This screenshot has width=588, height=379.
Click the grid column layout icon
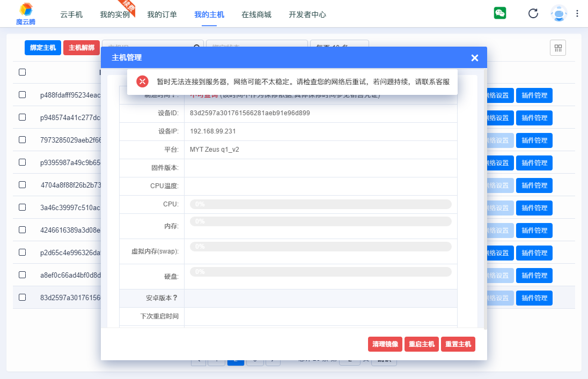(x=558, y=48)
